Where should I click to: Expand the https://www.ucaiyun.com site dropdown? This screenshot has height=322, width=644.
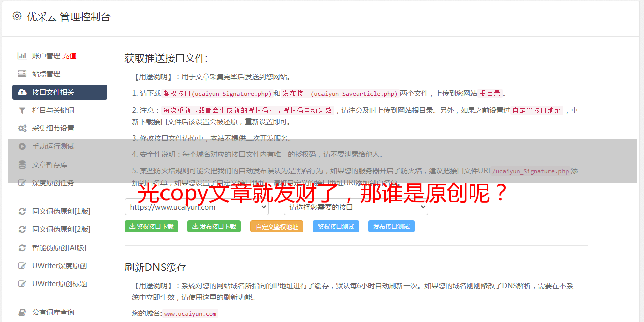point(197,207)
